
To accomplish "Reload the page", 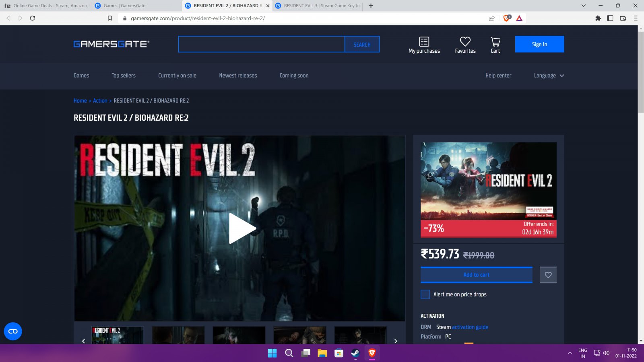I will 33,18.
